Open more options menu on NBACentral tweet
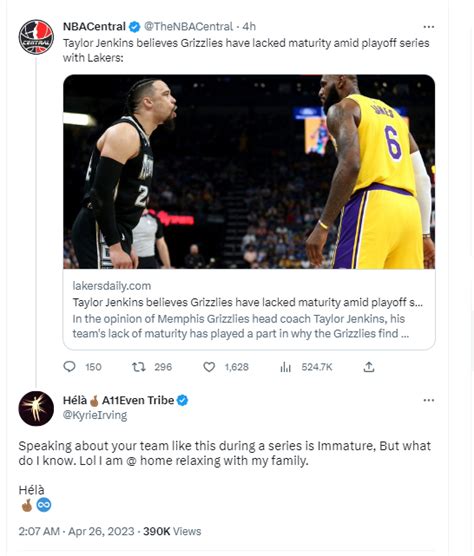Viewport: 474px width, 556px height. 429,27
